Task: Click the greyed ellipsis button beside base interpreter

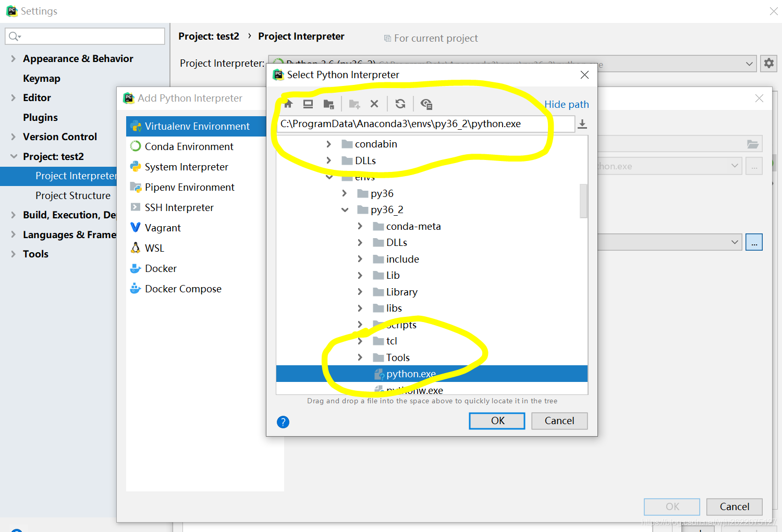Action: pyautogui.click(x=754, y=166)
